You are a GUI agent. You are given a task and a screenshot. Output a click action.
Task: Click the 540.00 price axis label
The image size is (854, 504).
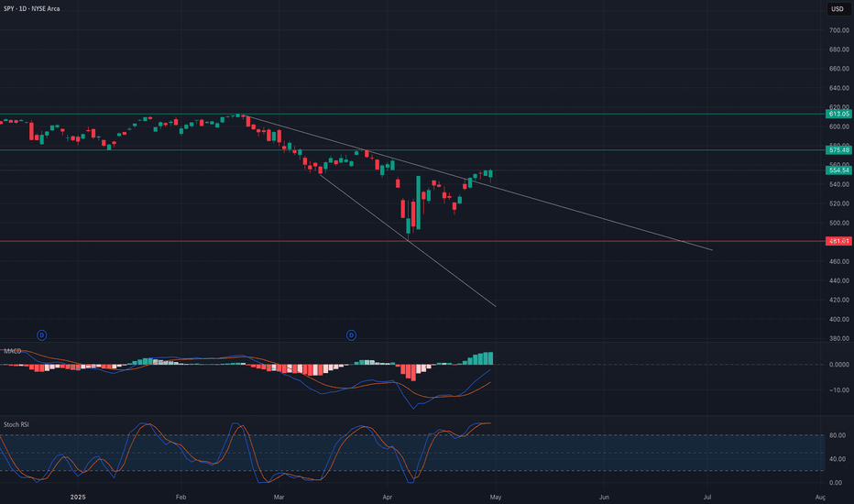click(x=839, y=184)
